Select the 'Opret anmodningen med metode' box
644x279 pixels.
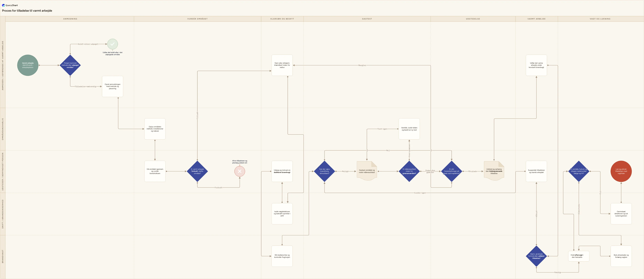tap(113, 87)
